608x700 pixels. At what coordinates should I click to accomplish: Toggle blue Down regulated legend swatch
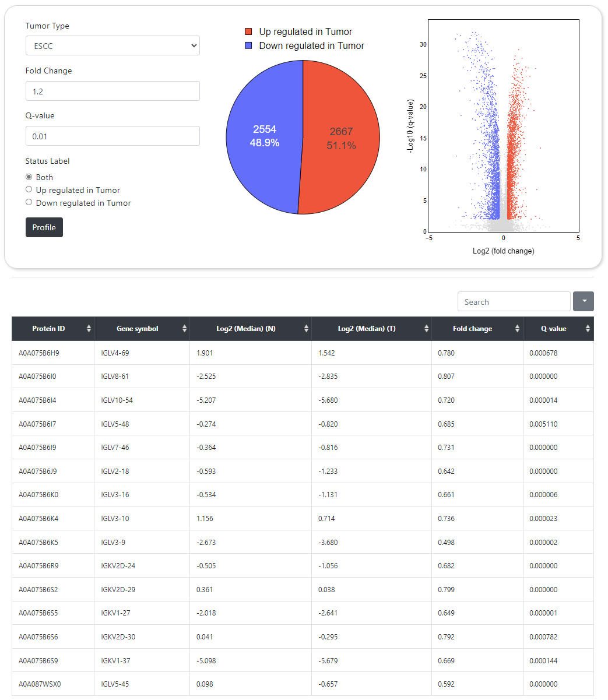(x=248, y=46)
